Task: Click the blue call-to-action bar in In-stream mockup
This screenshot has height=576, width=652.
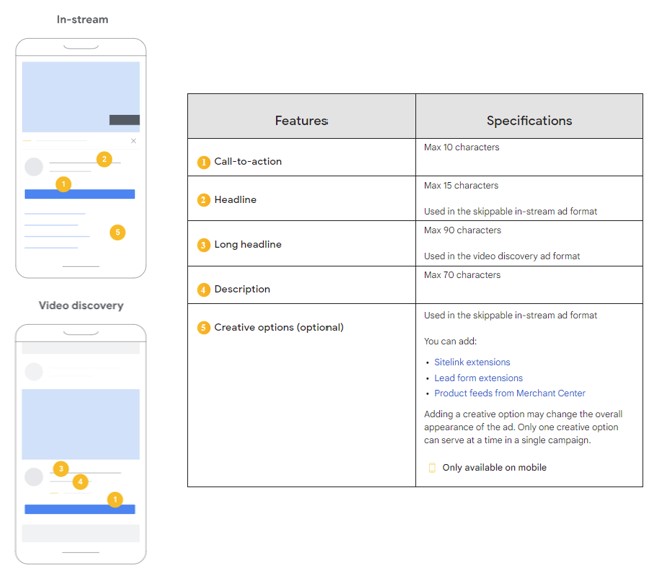Action: [80, 194]
